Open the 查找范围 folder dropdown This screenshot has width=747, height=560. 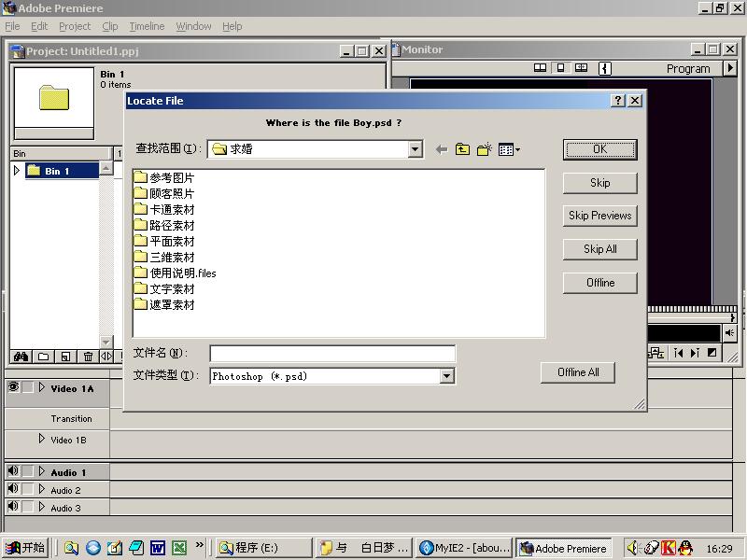415,149
